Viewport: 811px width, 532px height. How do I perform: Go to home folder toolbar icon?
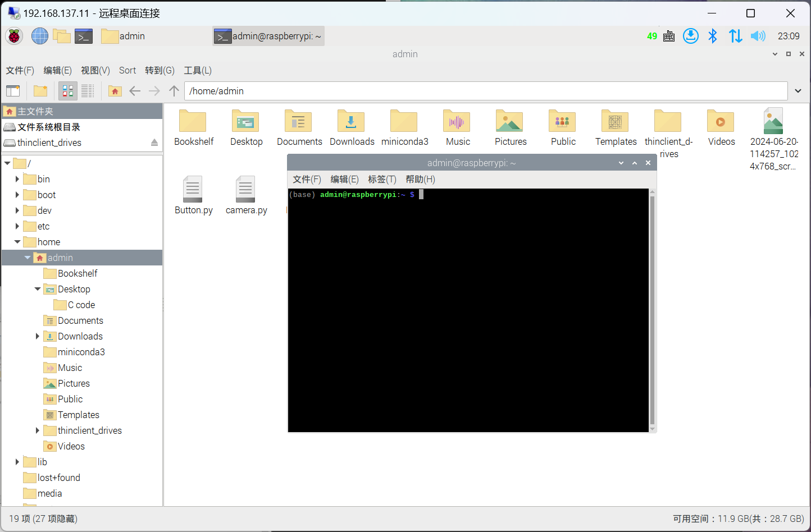pyautogui.click(x=115, y=91)
